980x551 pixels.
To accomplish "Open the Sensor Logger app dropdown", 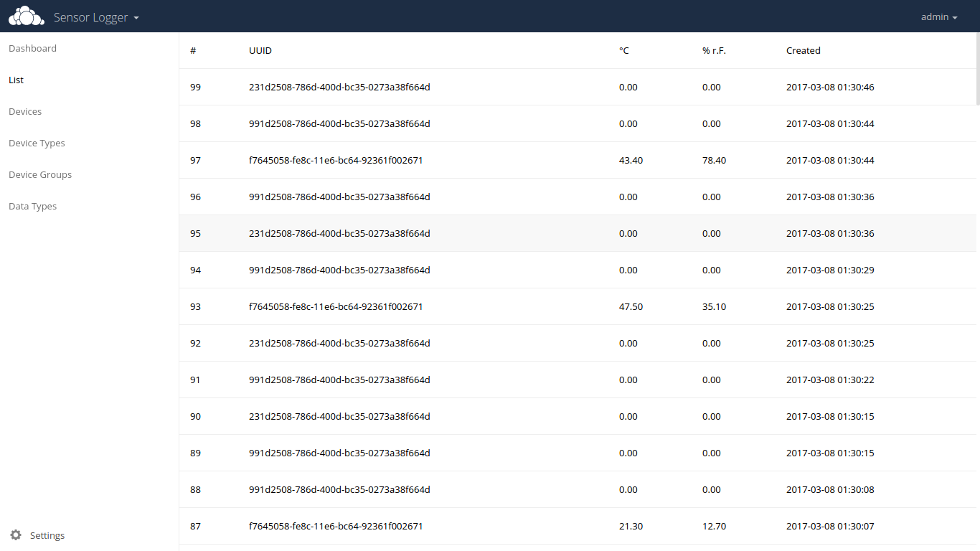I will coord(96,17).
